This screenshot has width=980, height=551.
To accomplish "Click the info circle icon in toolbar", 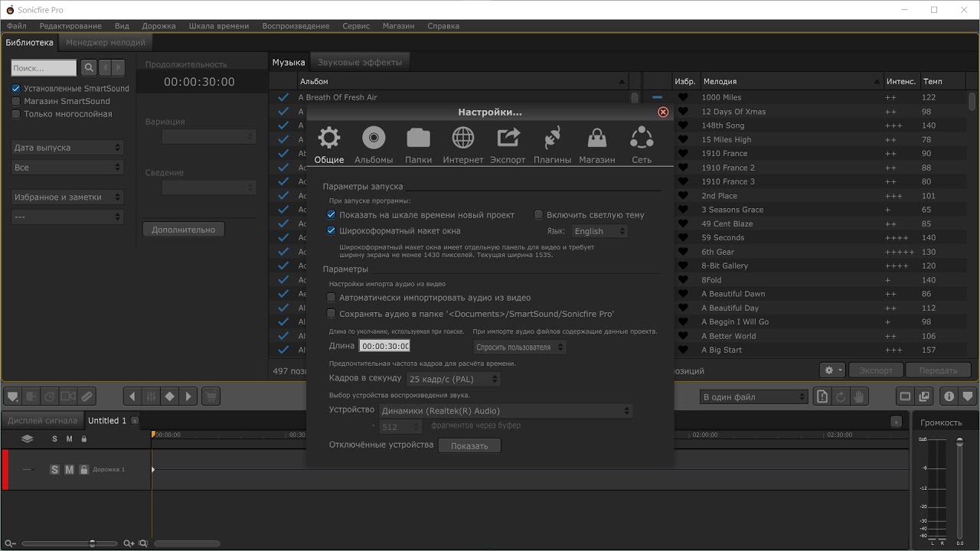I will tap(949, 396).
